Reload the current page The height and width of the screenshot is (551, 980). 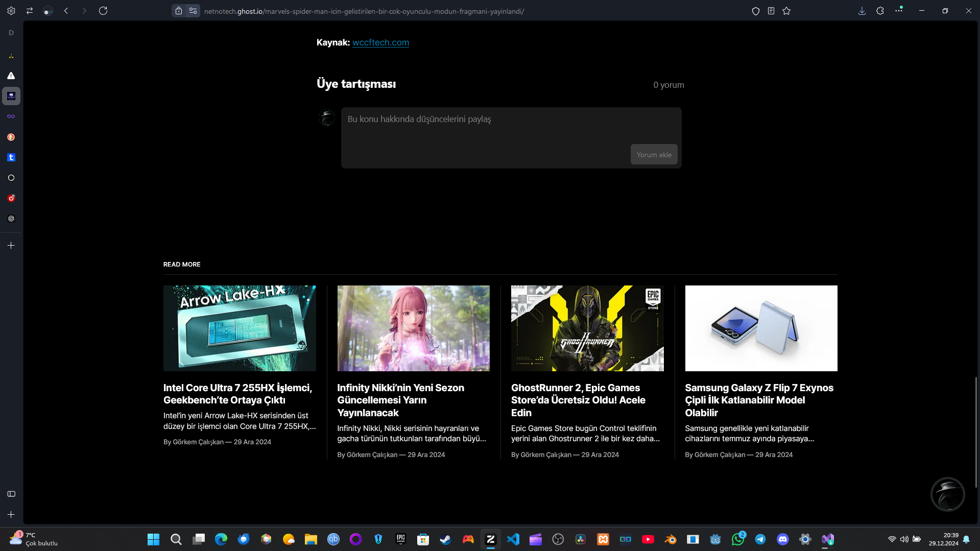pyautogui.click(x=103, y=11)
